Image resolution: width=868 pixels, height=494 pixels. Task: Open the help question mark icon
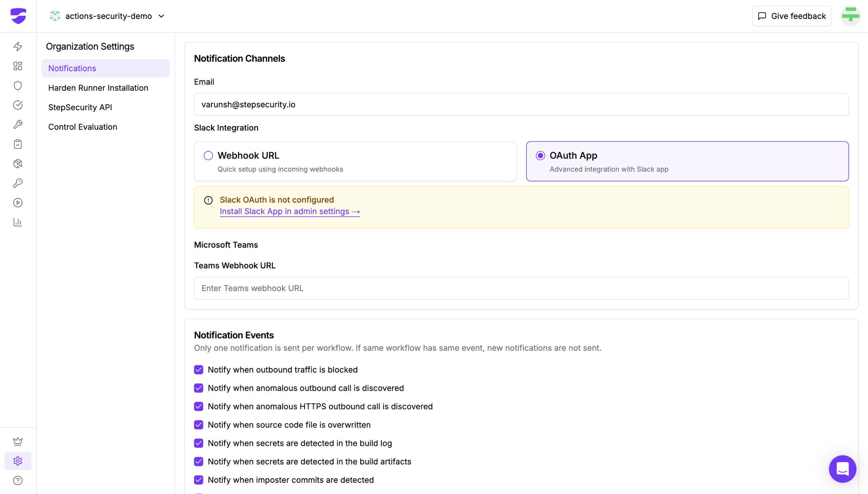click(x=18, y=481)
